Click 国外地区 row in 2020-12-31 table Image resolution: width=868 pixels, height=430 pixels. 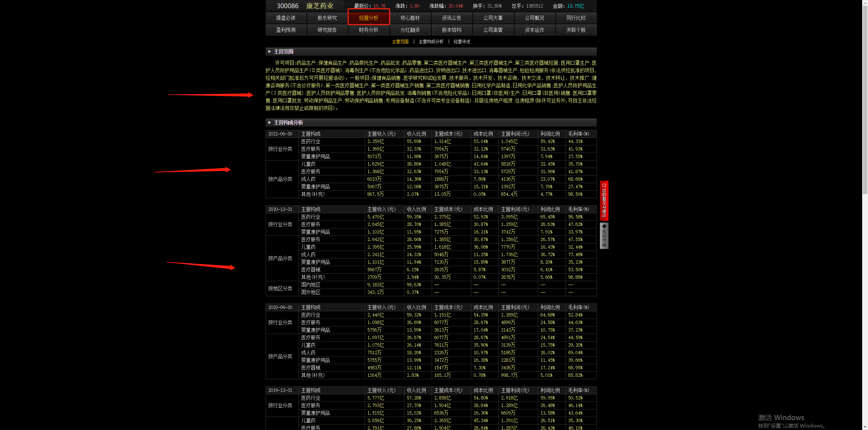[447, 292]
